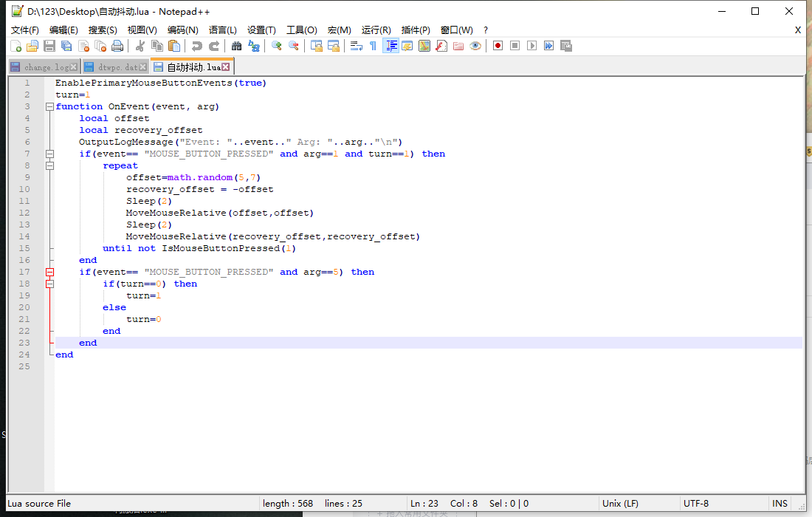
Task: Create a new document with the New icon
Action: pyautogui.click(x=16, y=46)
